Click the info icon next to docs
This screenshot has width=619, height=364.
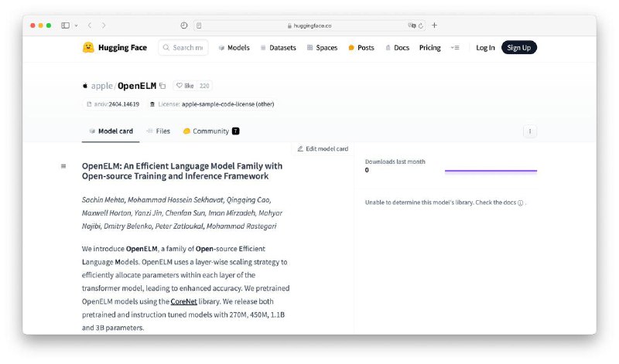point(520,203)
